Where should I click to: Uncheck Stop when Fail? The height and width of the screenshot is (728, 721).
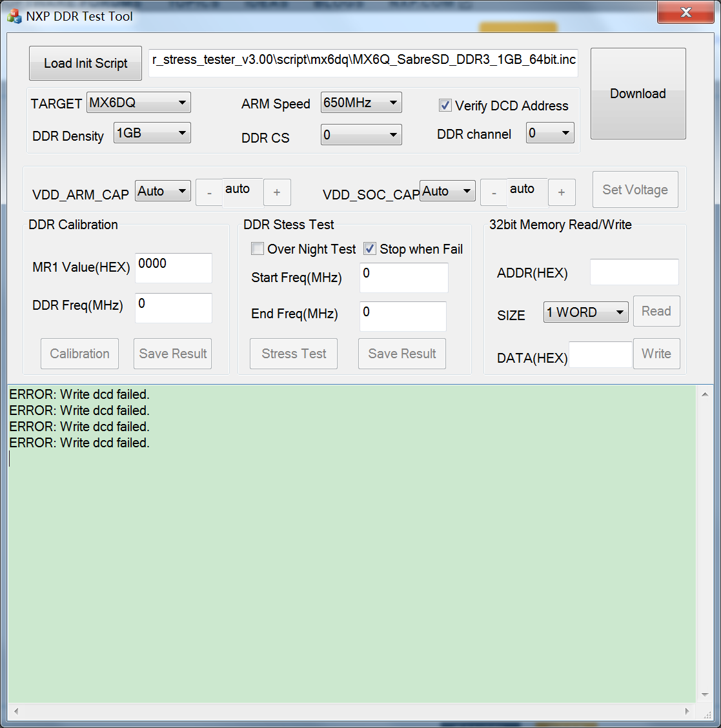(370, 248)
